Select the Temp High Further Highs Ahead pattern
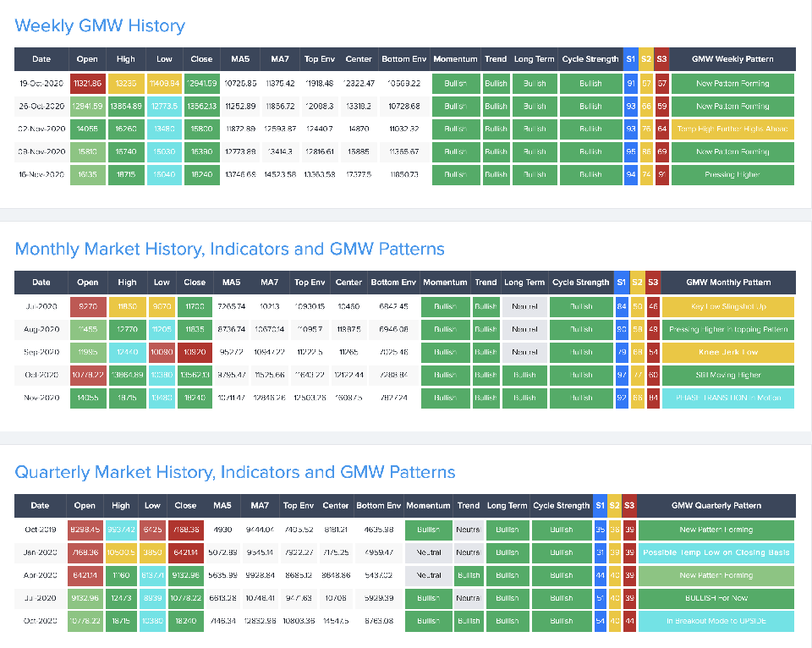Image resolution: width=812 pixels, height=648 pixels. tap(732, 129)
